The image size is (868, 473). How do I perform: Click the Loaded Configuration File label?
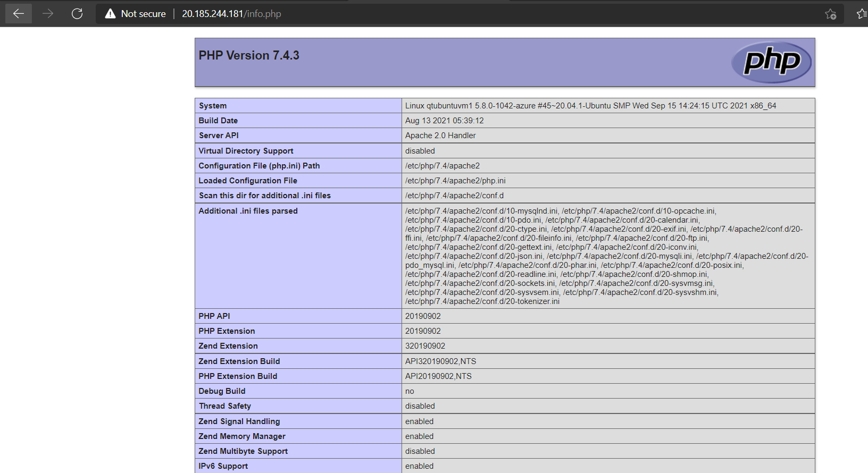click(248, 181)
